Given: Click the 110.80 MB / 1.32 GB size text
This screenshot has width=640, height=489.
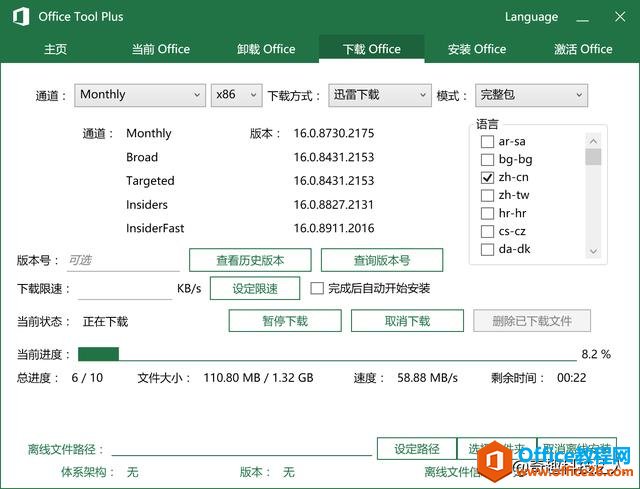Looking at the screenshot, I should click(x=258, y=378).
